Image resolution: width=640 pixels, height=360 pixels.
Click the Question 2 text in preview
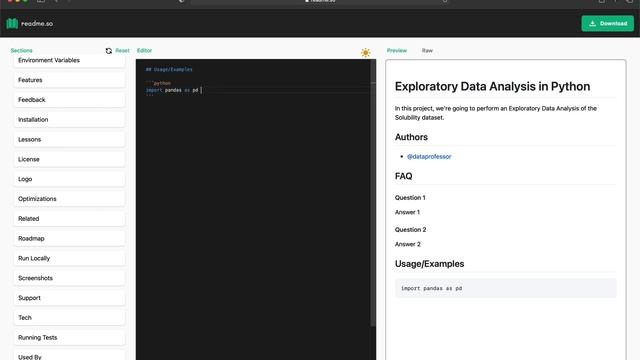tap(410, 229)
